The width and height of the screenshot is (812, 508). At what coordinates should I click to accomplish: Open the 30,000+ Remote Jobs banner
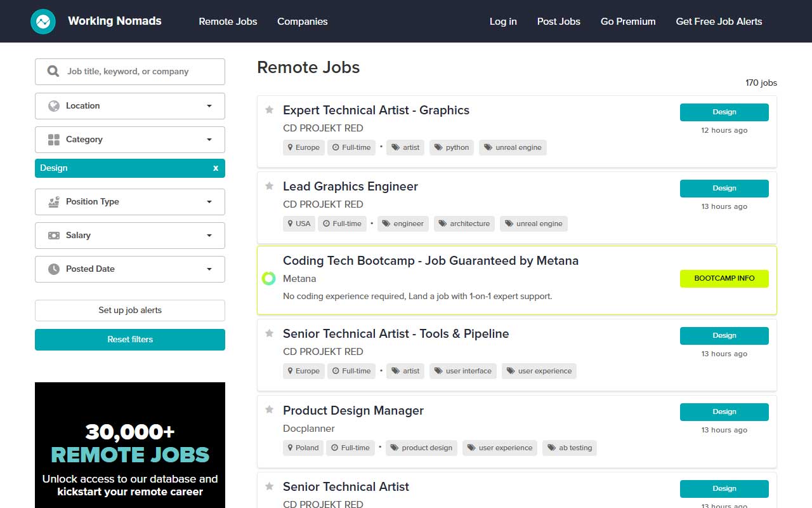click(x=130, y=445)
